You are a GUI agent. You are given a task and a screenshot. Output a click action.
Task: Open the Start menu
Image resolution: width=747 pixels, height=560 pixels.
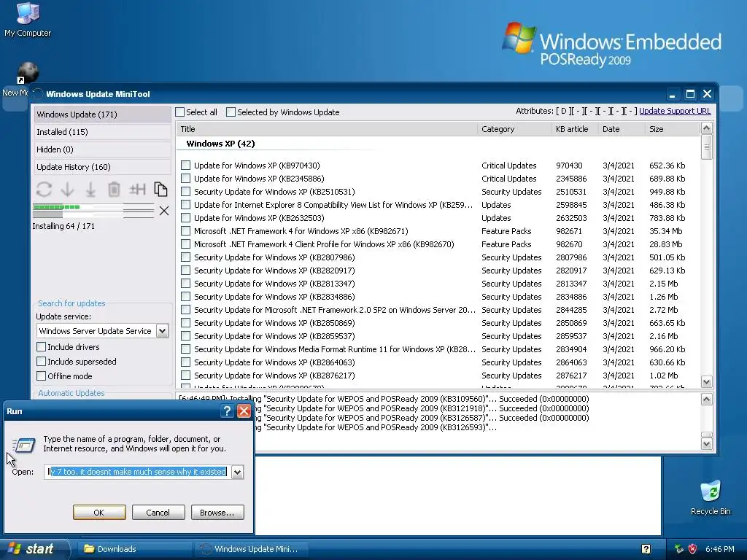click(35, 549)
